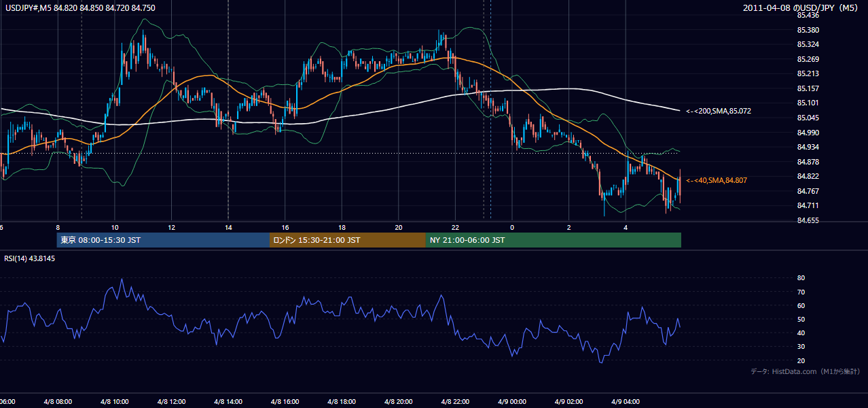Click hour tick 12 under price chart
Image resolution: width=868 pixels, height=408 pixels.
(172, 227)
